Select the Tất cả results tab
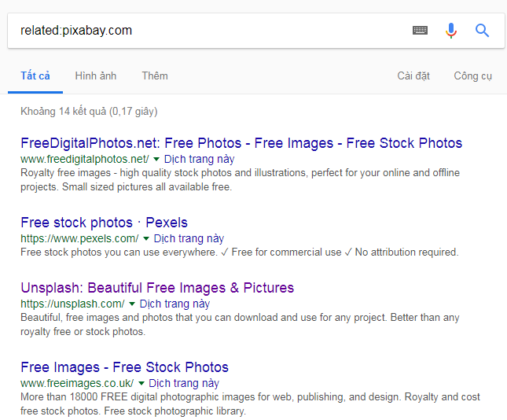Image resolution: width=507 pixels, height=420 pixels. [x=35, y=76]
